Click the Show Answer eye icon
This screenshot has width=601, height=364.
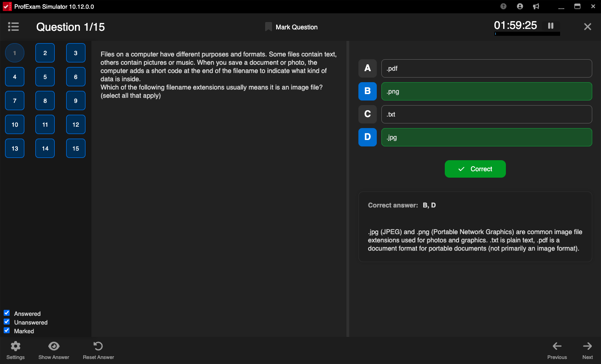[54, 346]
